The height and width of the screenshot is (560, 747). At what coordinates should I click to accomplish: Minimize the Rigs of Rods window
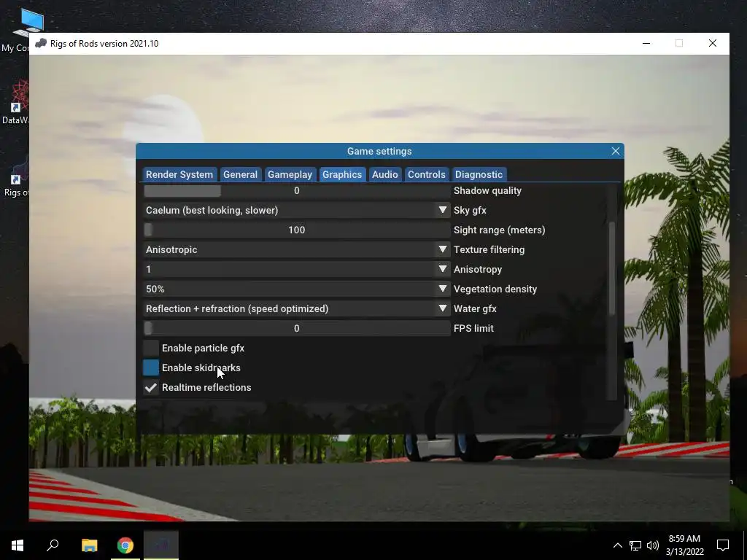[x=646, y=43]
